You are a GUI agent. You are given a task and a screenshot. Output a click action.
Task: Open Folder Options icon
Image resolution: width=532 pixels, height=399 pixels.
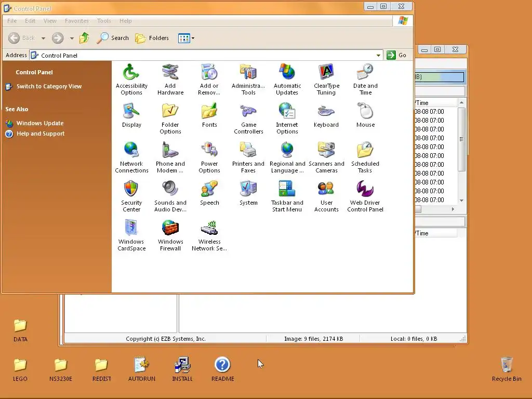click(x=170, y=118)
